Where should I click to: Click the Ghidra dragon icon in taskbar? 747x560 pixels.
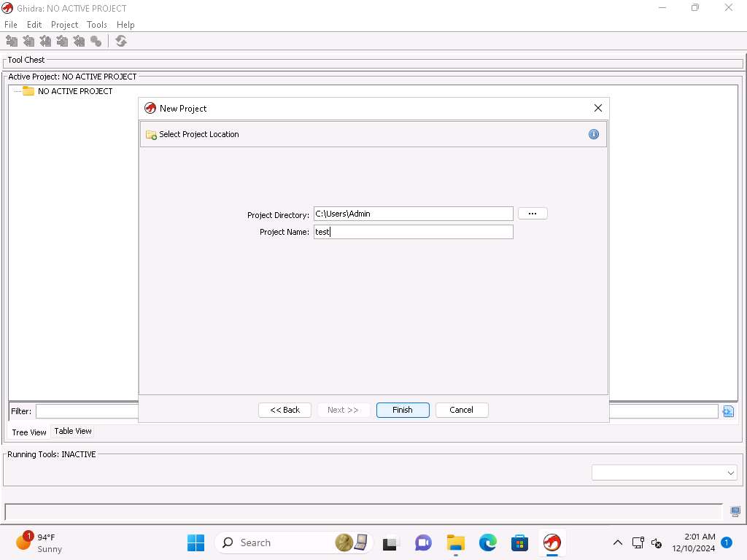coord(552,542)
